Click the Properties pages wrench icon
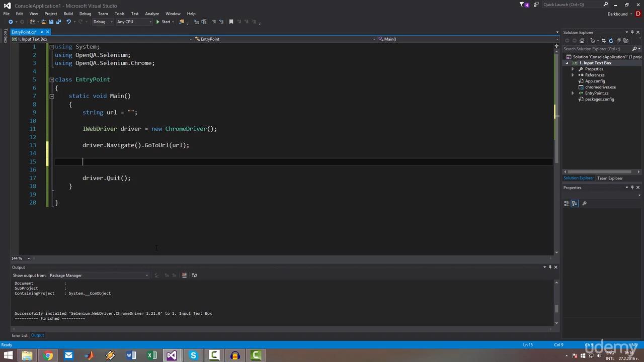Screen dimensions: 644x362 [x=584, y=203]
